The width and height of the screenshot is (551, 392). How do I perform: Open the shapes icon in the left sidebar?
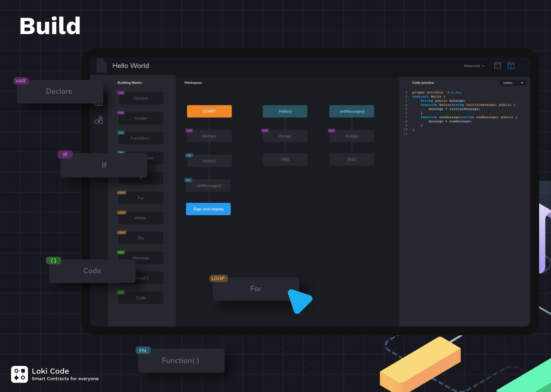click(99, 120)
